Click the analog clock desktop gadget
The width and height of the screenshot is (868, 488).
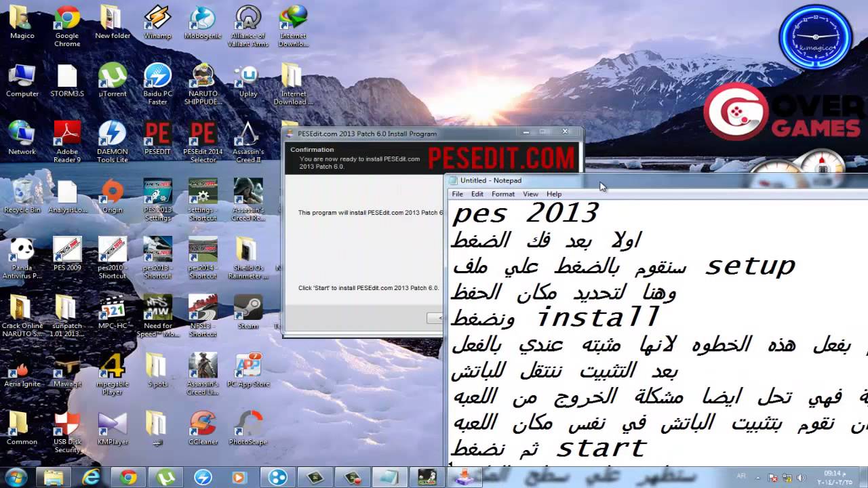[815, 37]
